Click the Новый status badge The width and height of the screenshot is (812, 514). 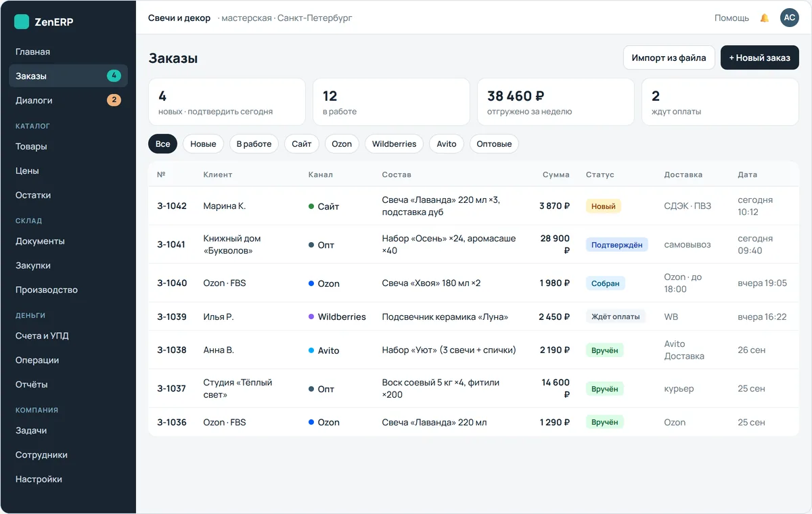tap(604, 206)
